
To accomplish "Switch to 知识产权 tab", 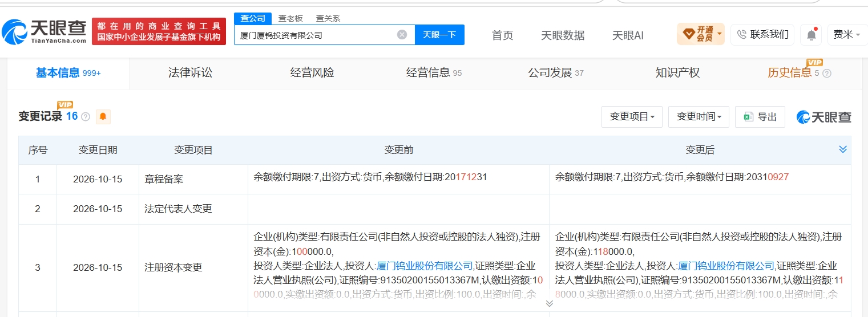I will point(677,73).
